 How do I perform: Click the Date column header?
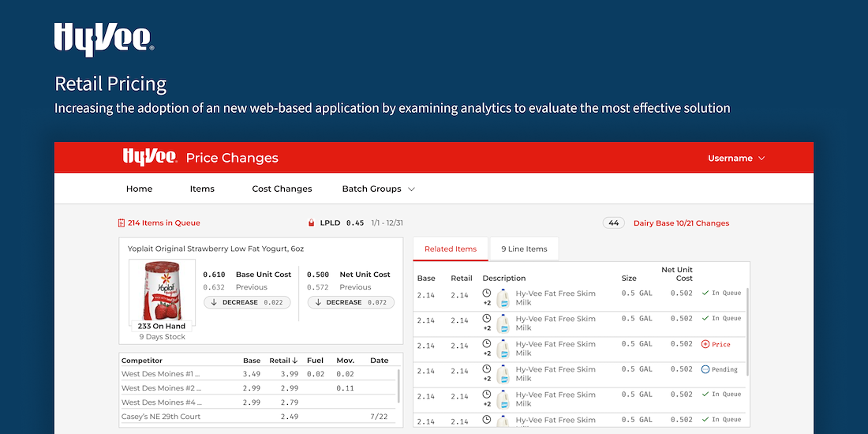[x=380, y=361]
